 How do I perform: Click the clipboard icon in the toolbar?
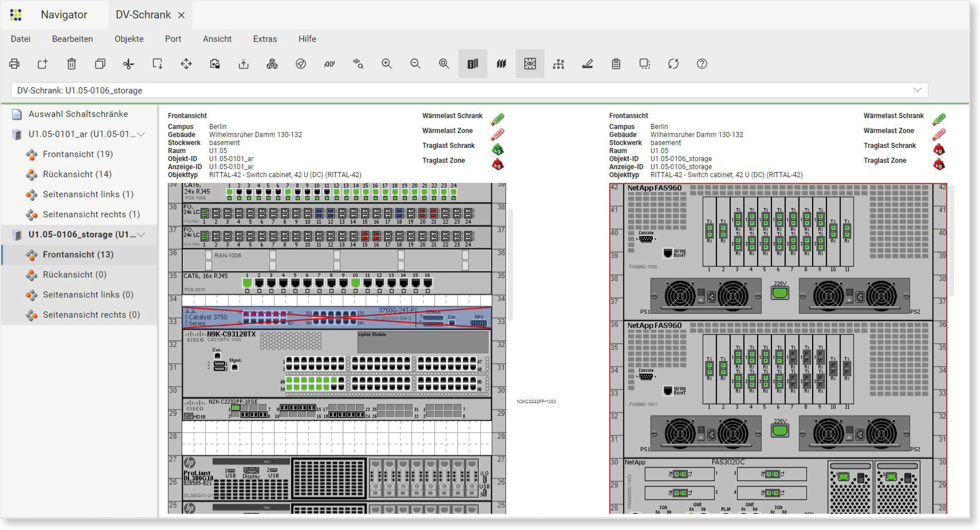coord(616,64)
